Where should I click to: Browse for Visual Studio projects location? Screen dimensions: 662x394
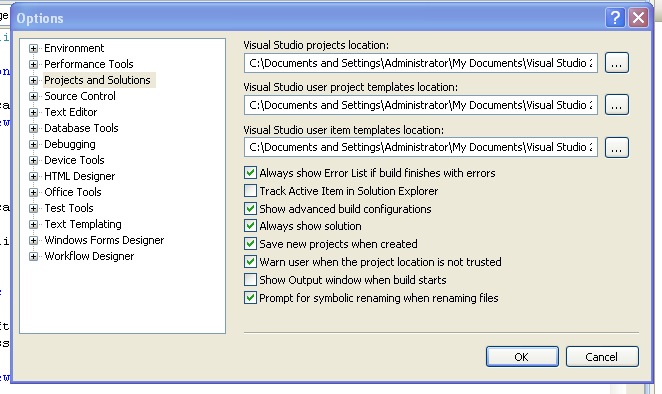click(617, 63)
